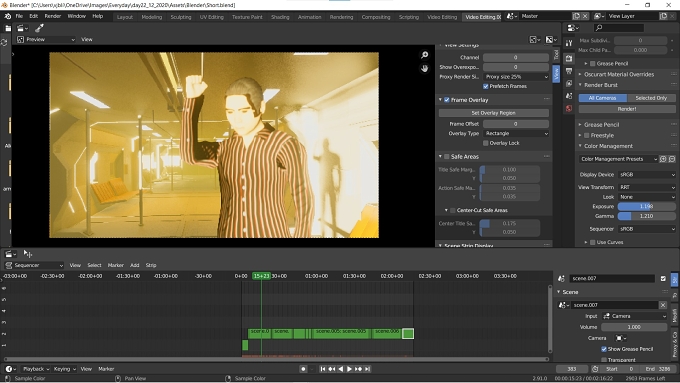Adjust the Gamma slider
Screen dimensions: 680x383
pos(647,216)
